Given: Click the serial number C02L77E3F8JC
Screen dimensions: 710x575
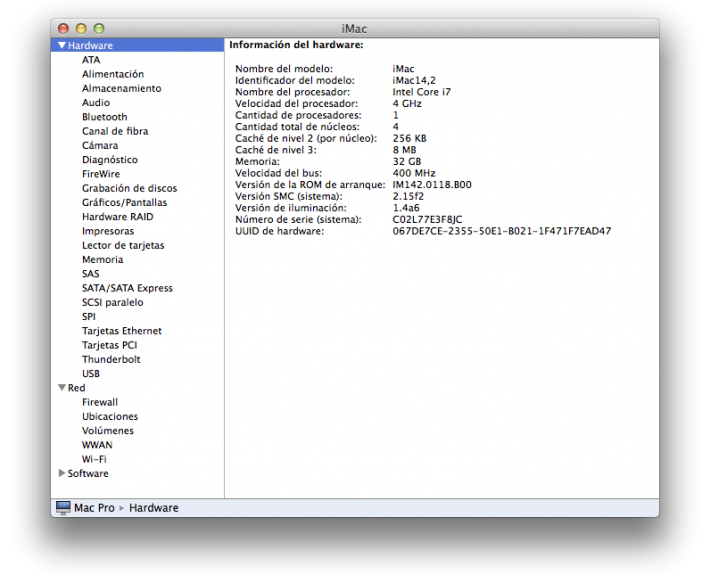Looking at the screenshot, I should point(427,220).
